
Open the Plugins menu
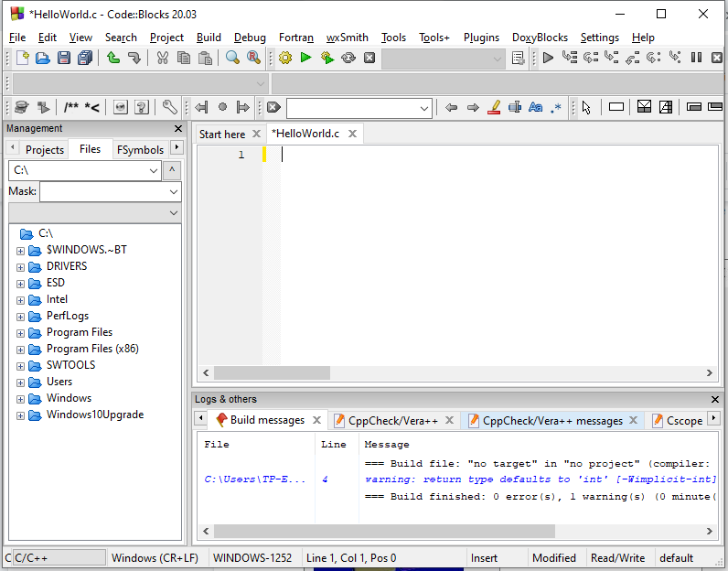tap(481, 38)
